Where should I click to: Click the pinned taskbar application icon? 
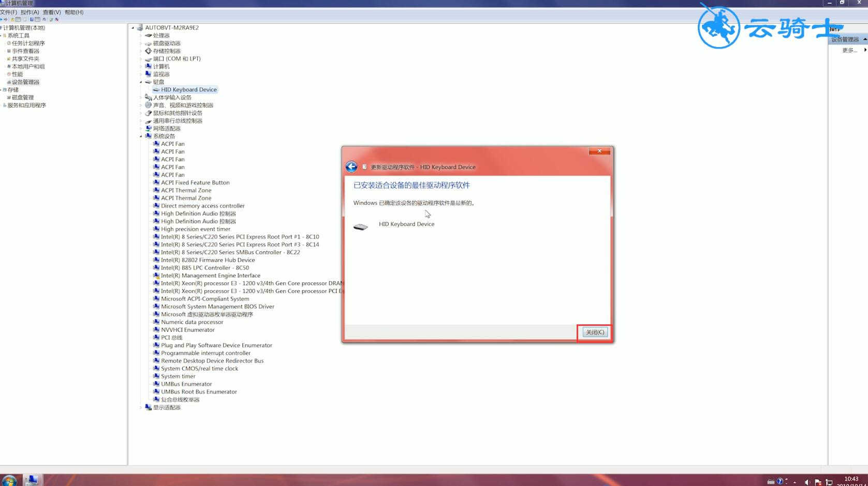[32, 480]
